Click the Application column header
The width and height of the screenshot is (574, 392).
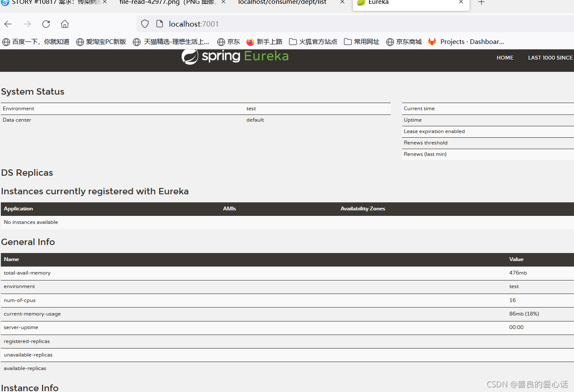point(18,209)
